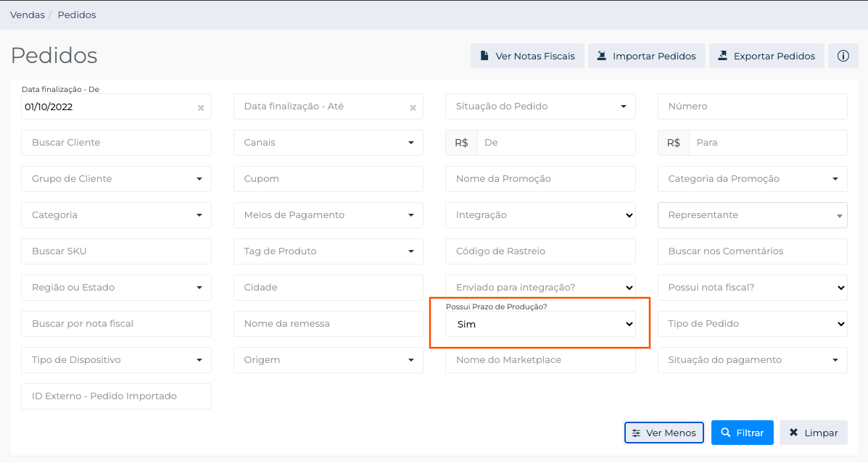Change Possui Prazo de Produção? from Sim
This screenshot has height=463, width=868.
540,324
